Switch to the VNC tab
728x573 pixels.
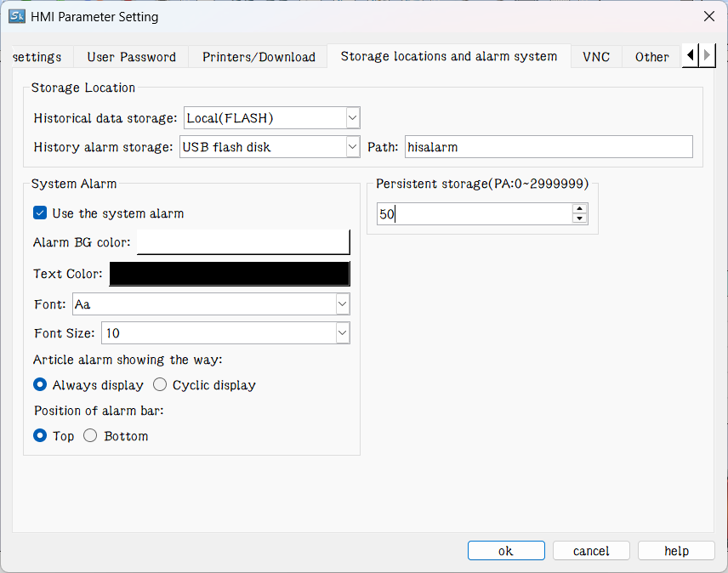(x=595, y=57)
